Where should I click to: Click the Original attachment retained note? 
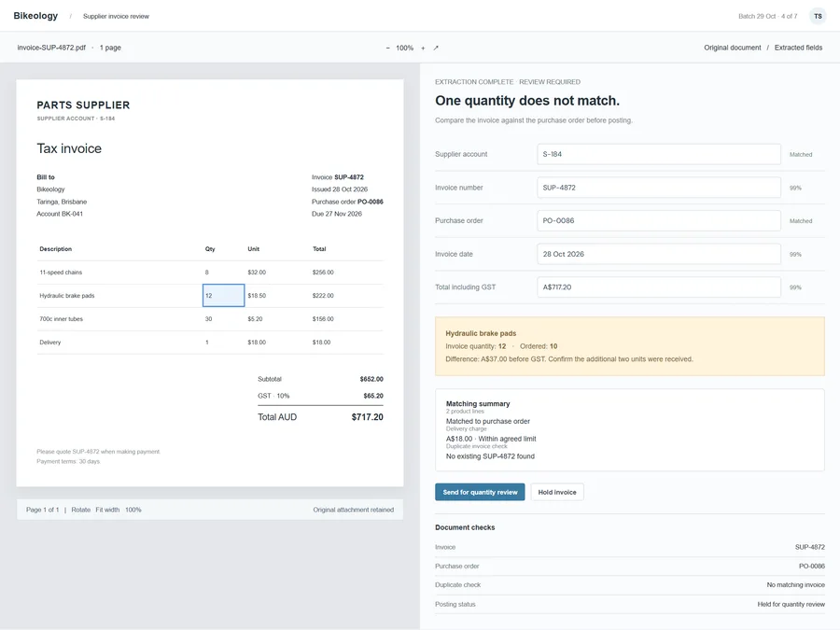click(x=354, y=510)
